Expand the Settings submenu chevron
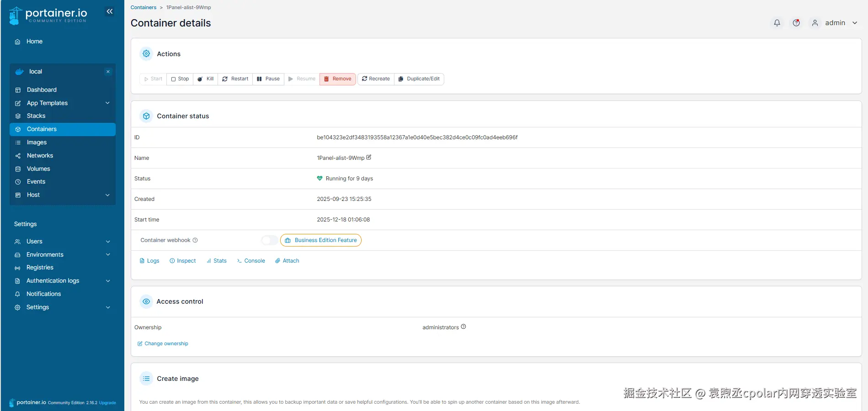The image size is (868, 411). [108, 307]
